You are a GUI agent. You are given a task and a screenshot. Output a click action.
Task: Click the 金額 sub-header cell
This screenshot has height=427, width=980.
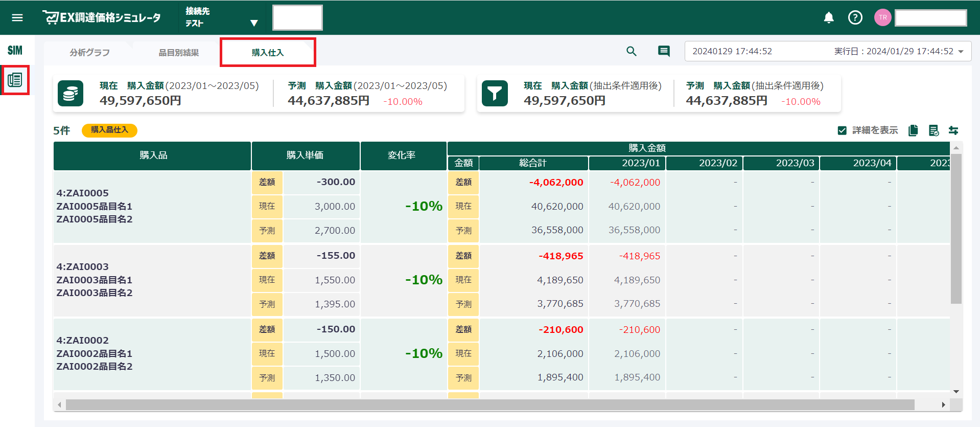tap(463, 163)
